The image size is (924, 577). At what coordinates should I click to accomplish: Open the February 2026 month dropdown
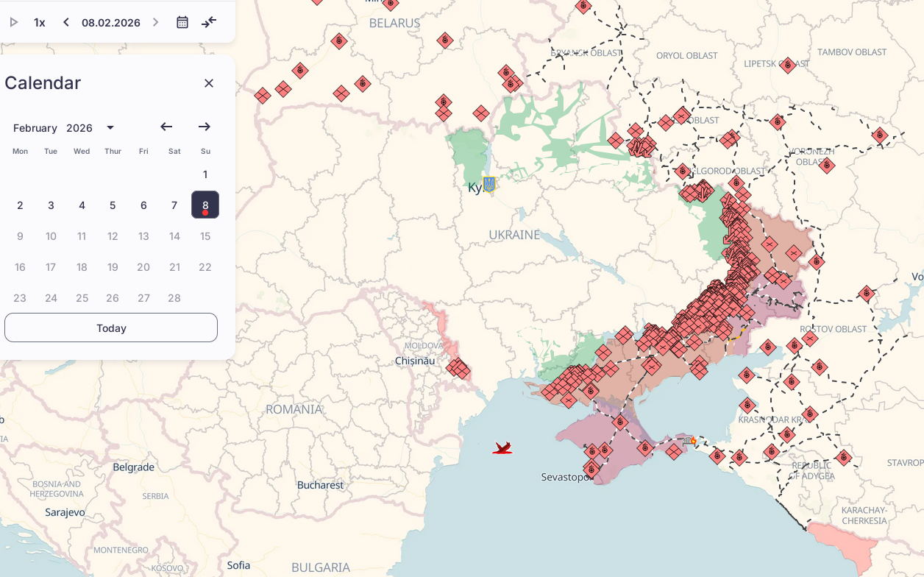[110, 128]
